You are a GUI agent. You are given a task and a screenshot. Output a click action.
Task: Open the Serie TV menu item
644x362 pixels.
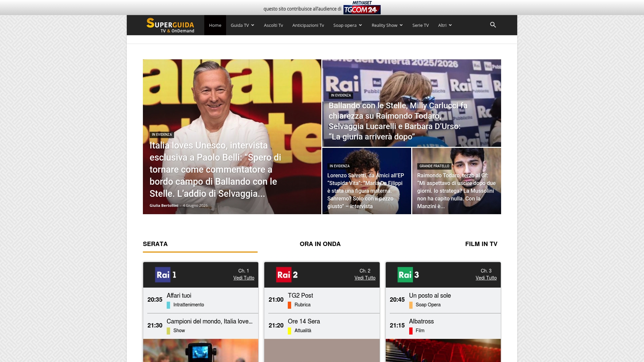point(421,25)
